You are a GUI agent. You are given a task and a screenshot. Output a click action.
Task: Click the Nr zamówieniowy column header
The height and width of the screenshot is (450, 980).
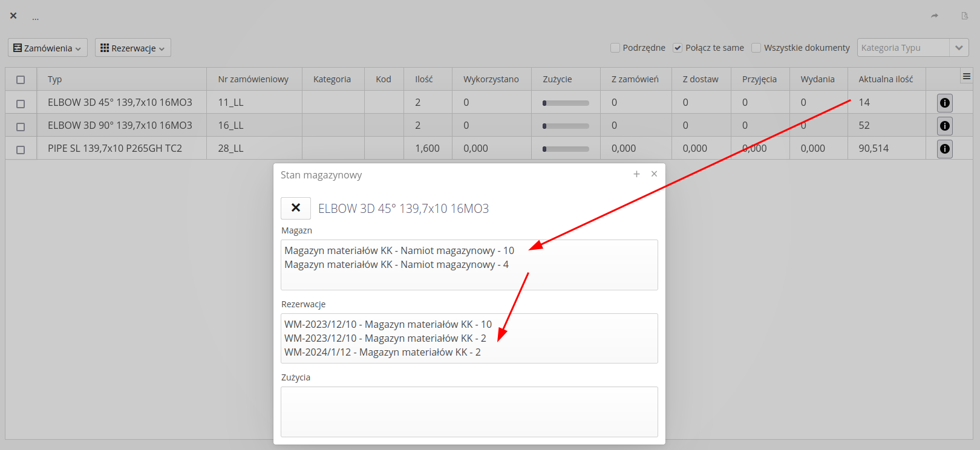[253, 79]
